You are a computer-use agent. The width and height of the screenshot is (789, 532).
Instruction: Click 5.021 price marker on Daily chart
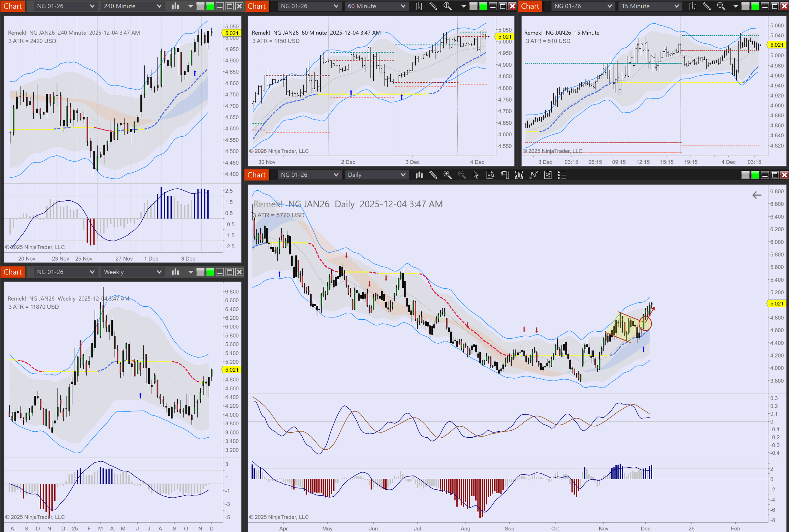tap(777, 303)
